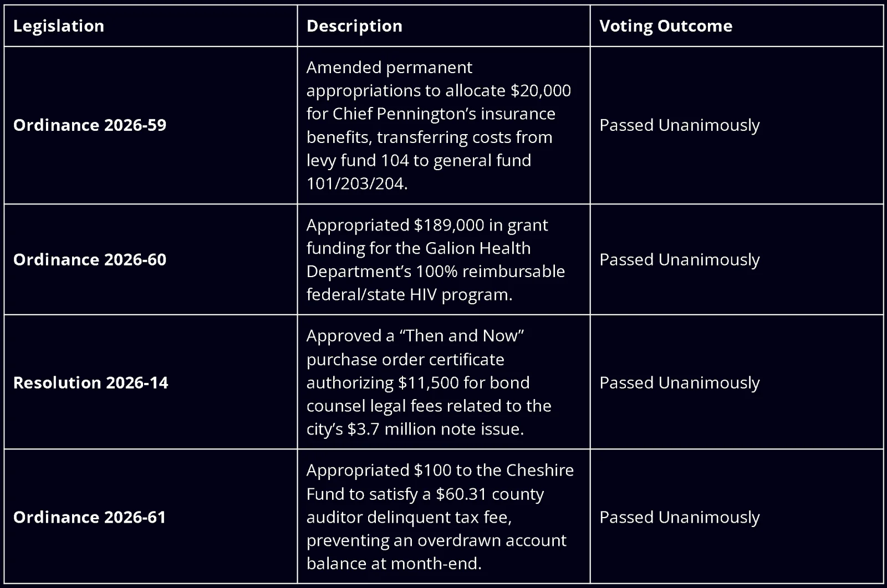Click the Then and Now certificate description
Image resolution: width=887 pixels, height=588 pixels.
[x=429, y=382]
